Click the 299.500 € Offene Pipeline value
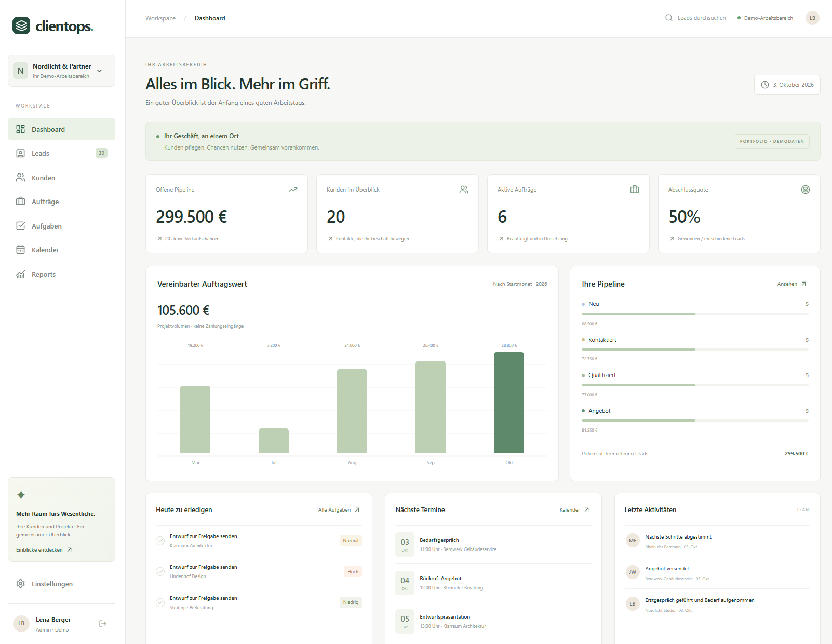832x644 pixels. point(192,217)
